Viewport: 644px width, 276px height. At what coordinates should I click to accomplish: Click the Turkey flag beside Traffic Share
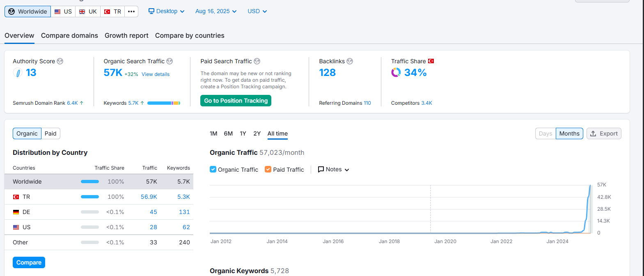[431, 61]
